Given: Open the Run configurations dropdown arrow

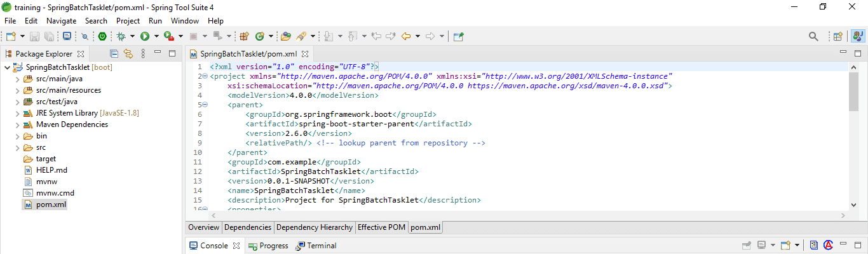Looking at the screenshot, I should pos(156,37).
